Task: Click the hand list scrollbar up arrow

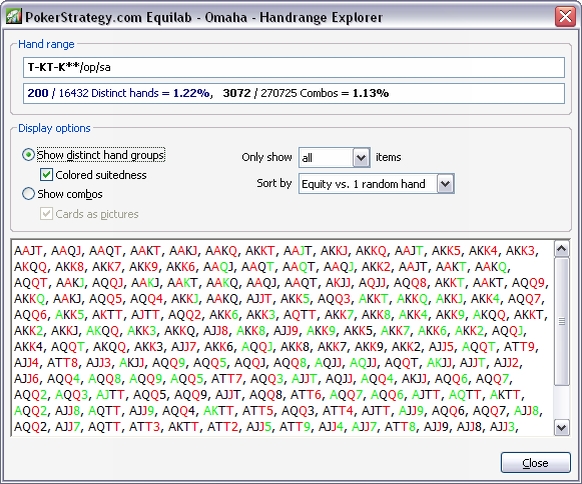Action: (561, 249)
